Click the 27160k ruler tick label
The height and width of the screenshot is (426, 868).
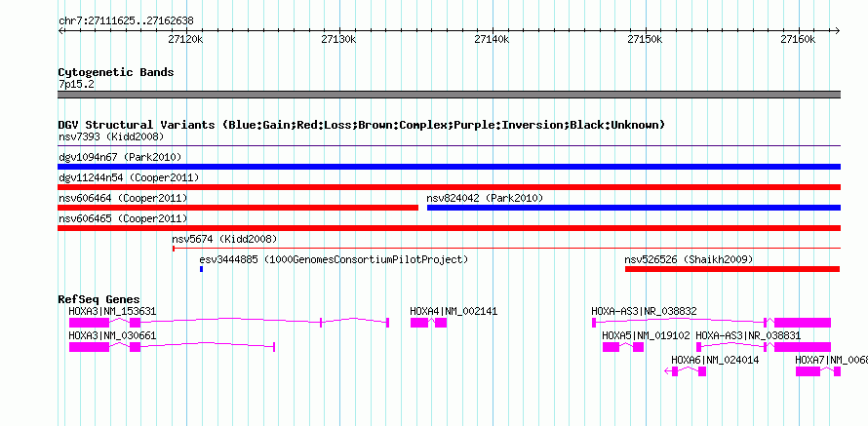coord(798,40)
